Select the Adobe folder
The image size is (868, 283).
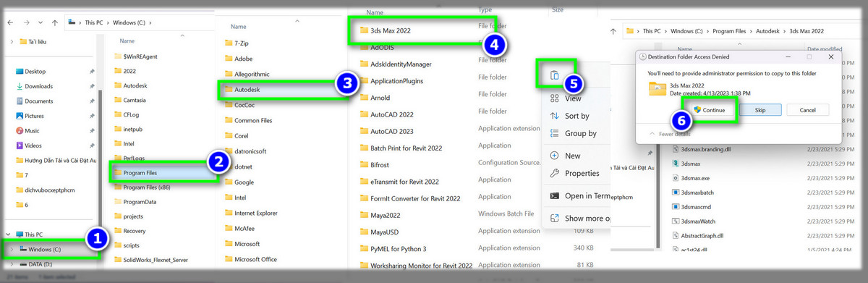point(243,59)
